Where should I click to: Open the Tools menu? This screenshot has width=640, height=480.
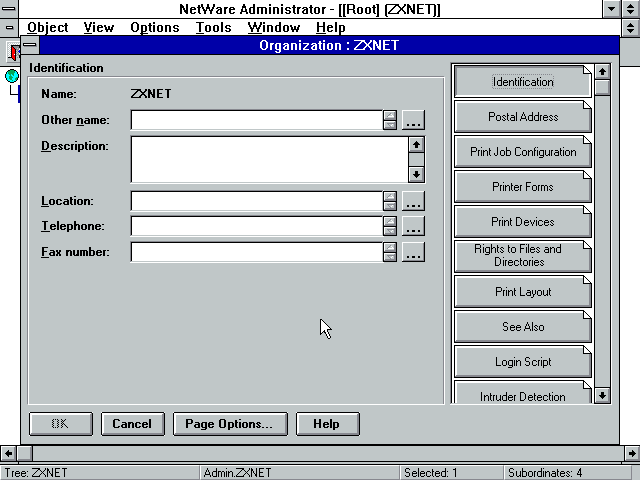[x=213, y=27]
